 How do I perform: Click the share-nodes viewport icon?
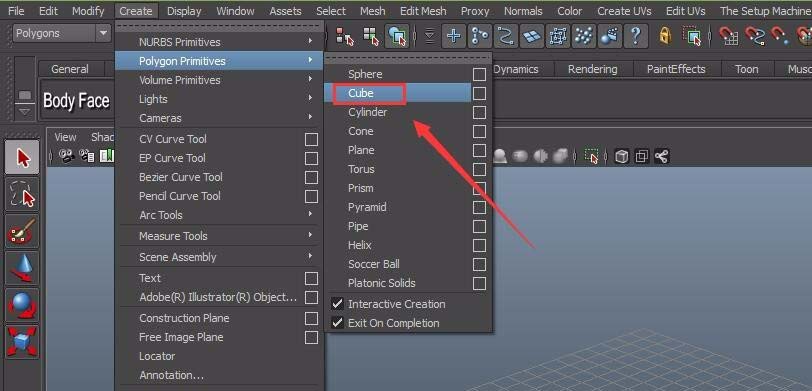pos(661,156)
